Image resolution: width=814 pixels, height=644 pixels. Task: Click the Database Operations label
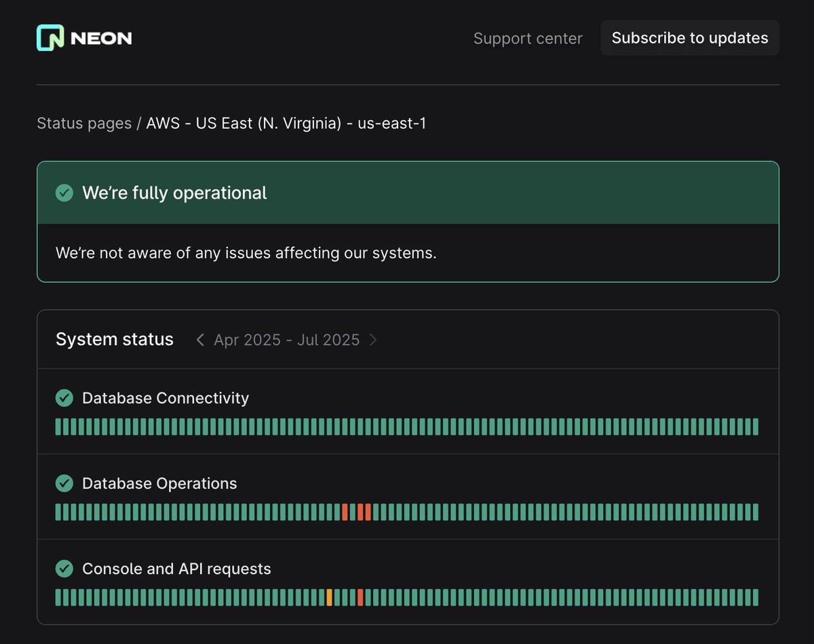159,483
